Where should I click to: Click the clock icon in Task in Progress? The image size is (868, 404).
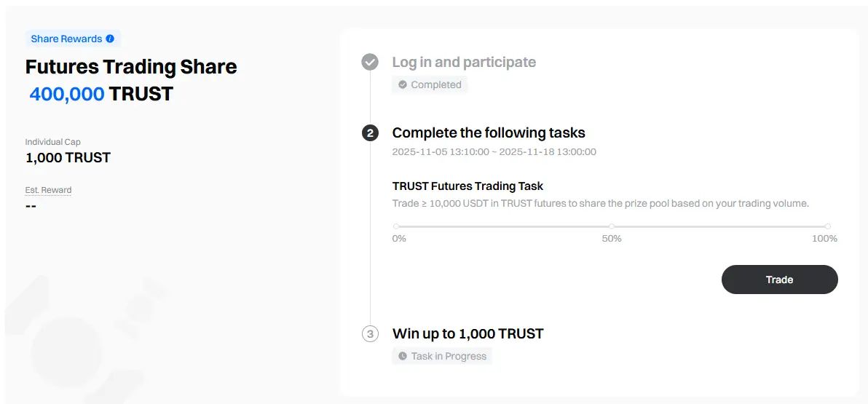403,356
